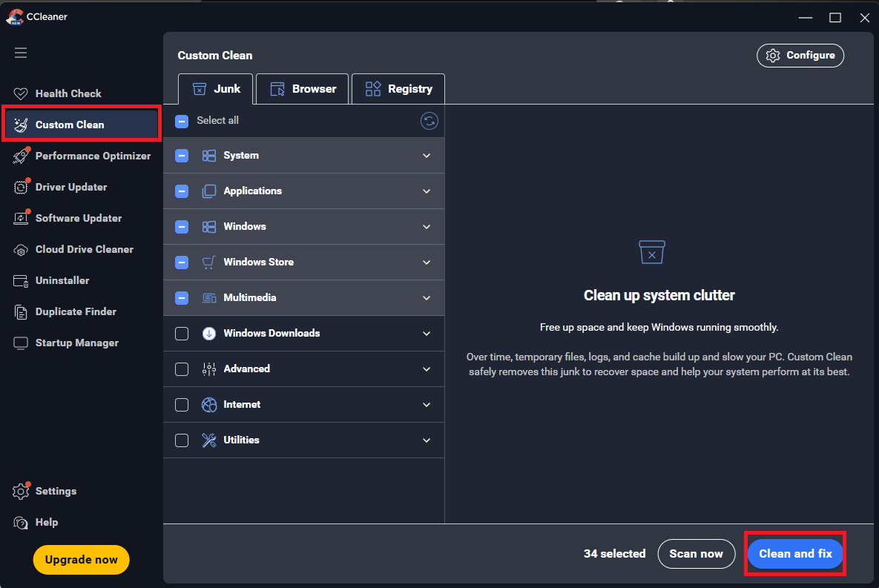This screenshot has height=588, width=879.
Task: Click the Driver Updater gear icon
Action: coord(21,187)
